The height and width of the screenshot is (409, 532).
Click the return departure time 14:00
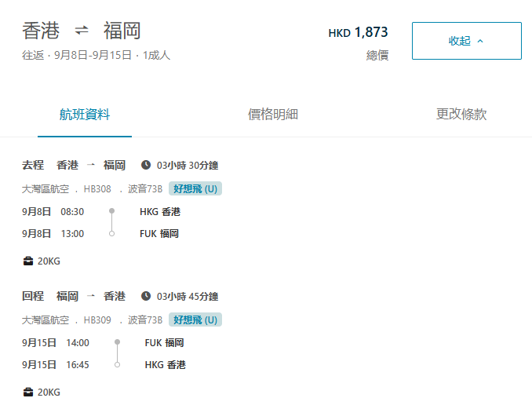pyautogui.click(x=78, y=343)
